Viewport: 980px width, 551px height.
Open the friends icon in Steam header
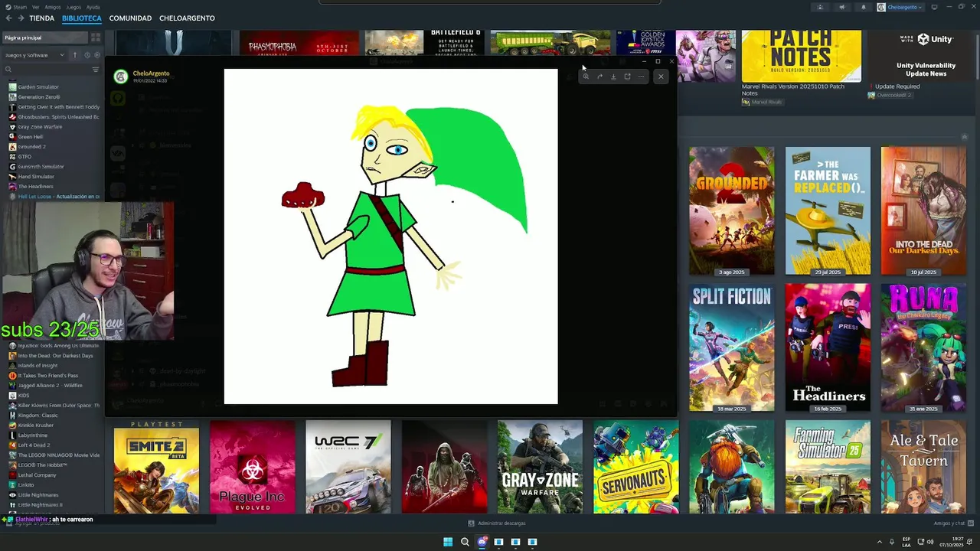(x=820, y=7)
